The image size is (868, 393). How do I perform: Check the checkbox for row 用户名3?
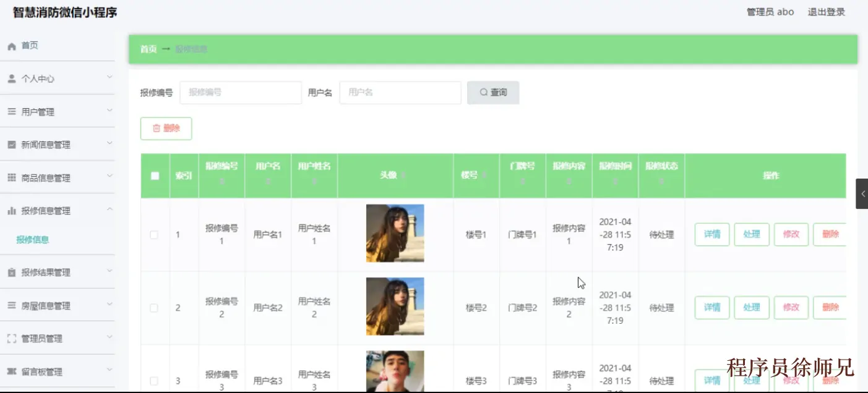[154, 381]
